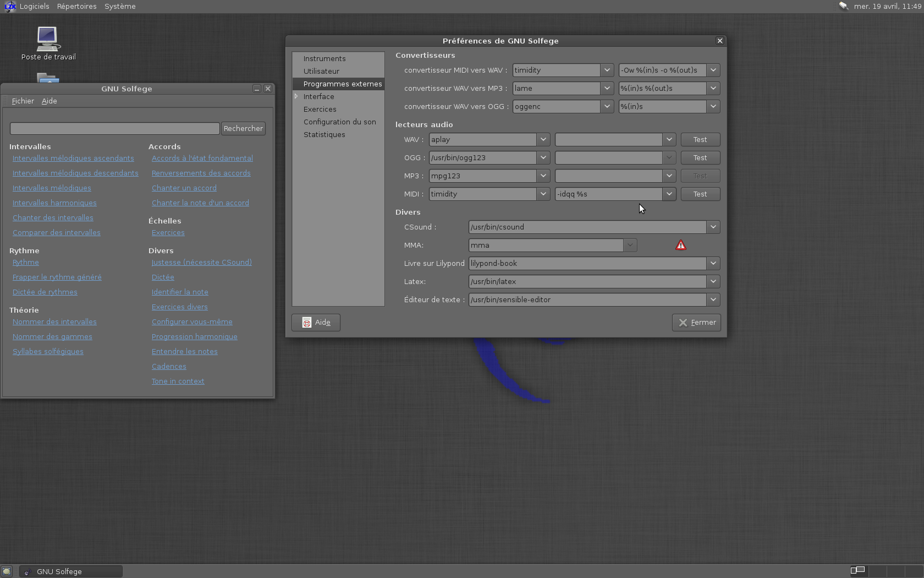
Task: Minimize the GNU Solfege main window
Action: click(x=257, y=89)
